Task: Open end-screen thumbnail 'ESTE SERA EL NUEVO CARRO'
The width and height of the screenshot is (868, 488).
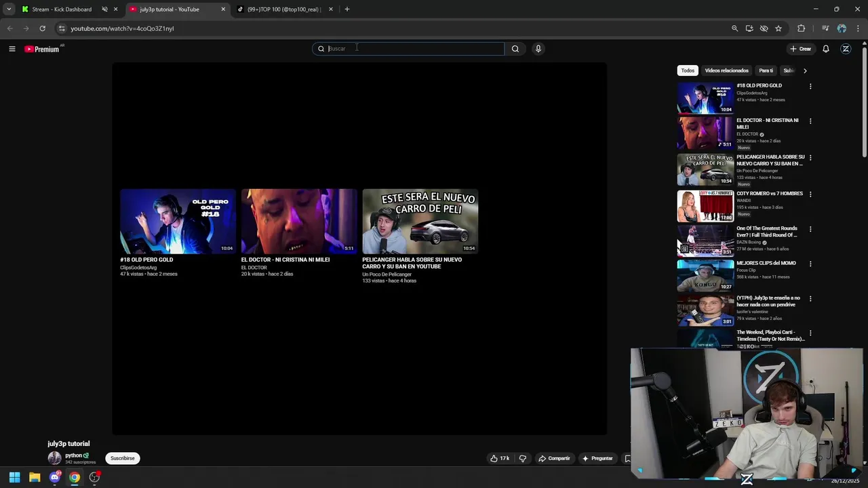Action: click(x=420, y=222)
